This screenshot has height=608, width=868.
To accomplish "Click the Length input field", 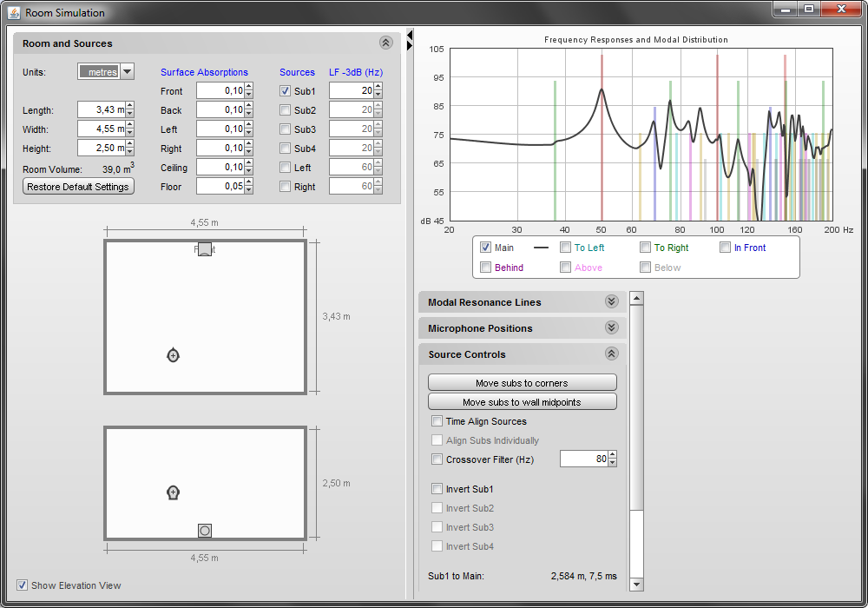I will (102, 109).
